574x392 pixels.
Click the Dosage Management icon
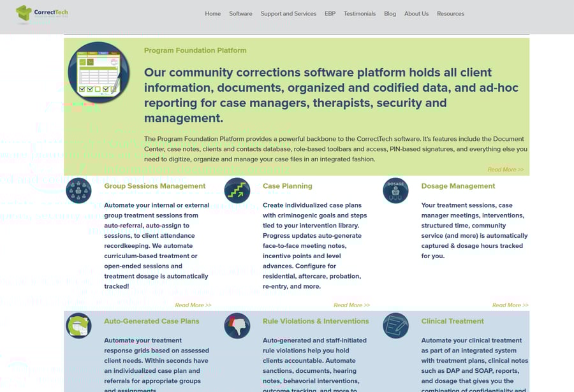point(395,191)
